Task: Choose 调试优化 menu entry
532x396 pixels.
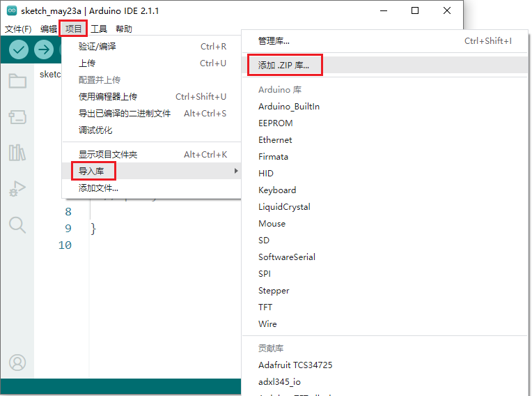Action: tap(152, 130)
